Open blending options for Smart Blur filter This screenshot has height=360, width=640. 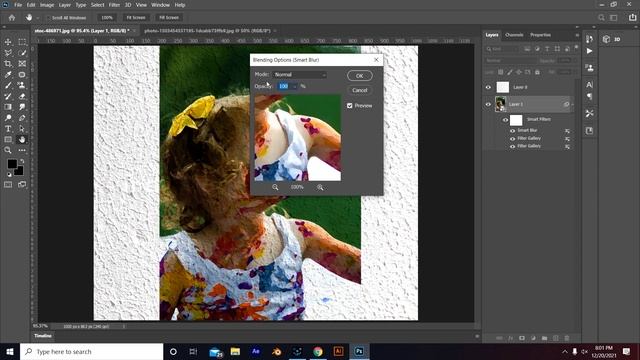tap(567, 131)
